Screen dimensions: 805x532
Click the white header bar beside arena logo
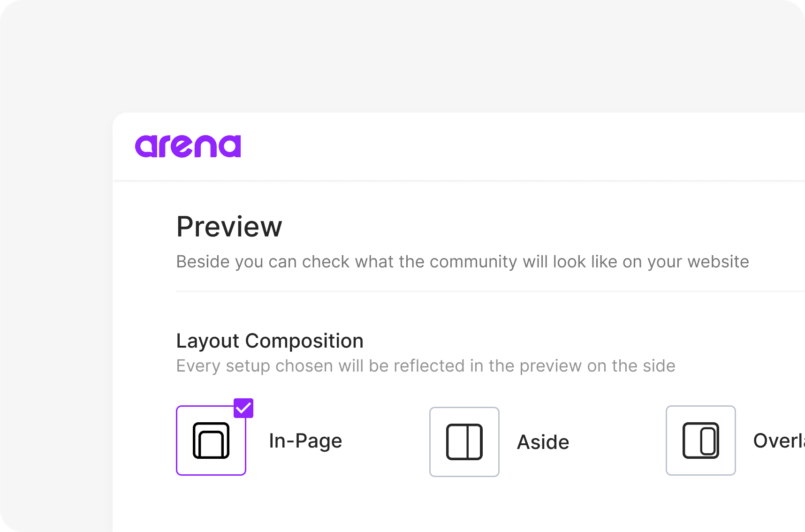pyautogui.click(x=516, y=146)
